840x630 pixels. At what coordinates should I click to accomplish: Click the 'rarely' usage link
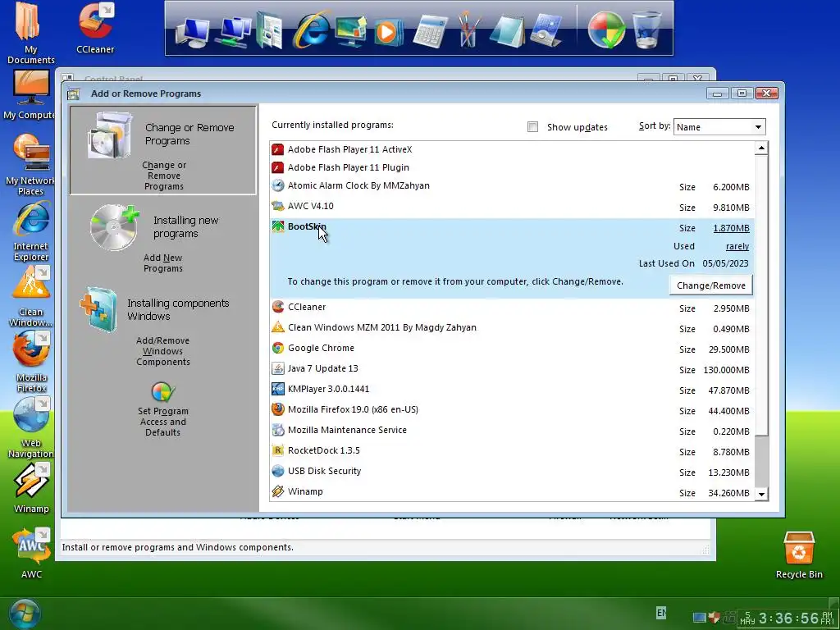pos(737,246)
